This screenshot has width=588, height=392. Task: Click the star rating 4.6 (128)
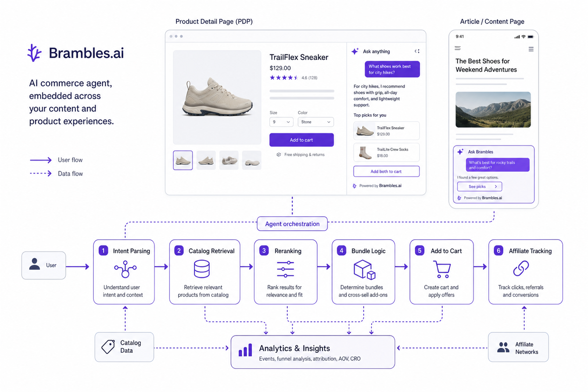point(293,78)
